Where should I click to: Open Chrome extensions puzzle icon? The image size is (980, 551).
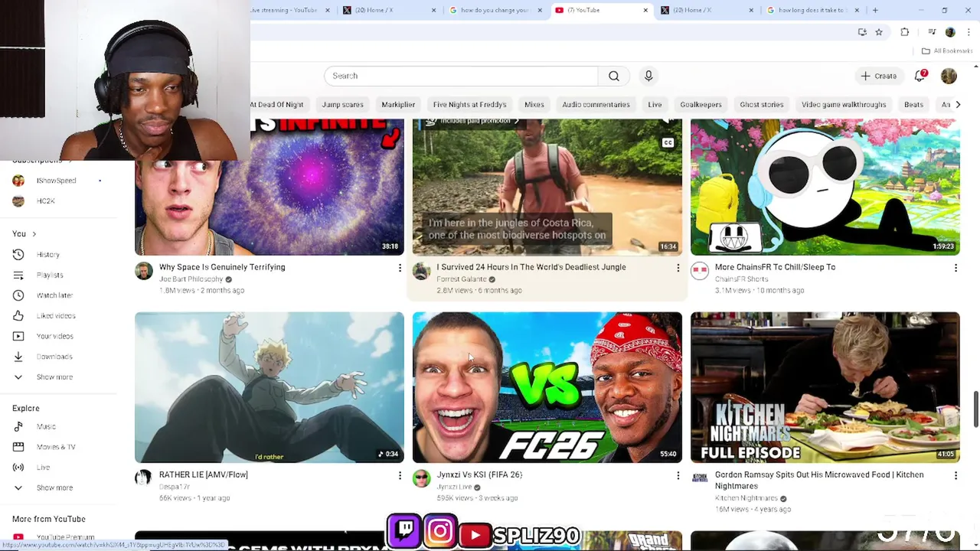coord(905,32)
